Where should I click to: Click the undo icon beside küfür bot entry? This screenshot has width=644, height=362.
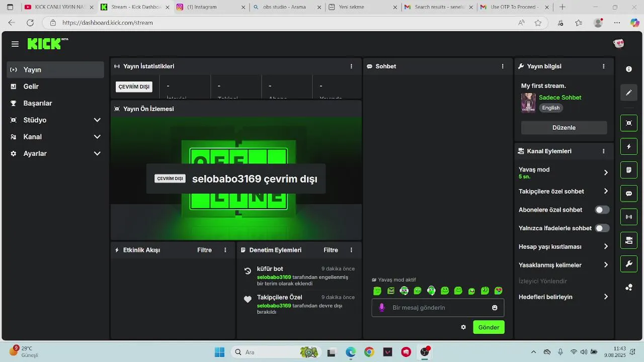248,271
